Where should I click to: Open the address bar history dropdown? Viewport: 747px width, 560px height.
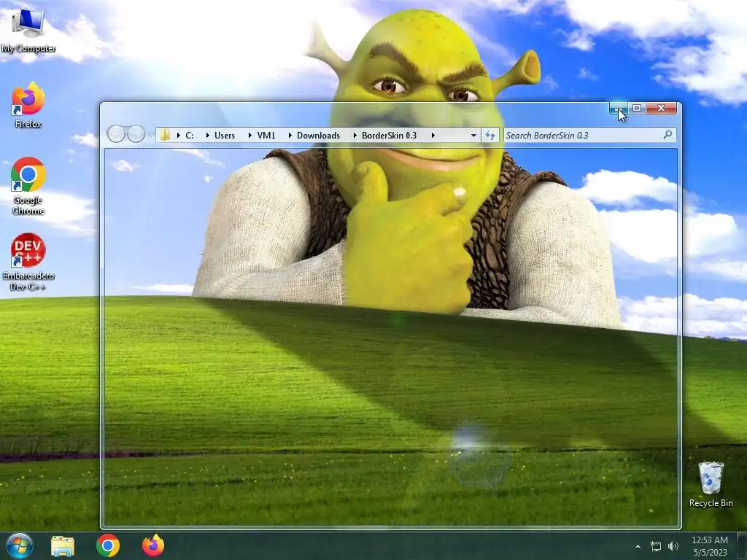point(473,135)
